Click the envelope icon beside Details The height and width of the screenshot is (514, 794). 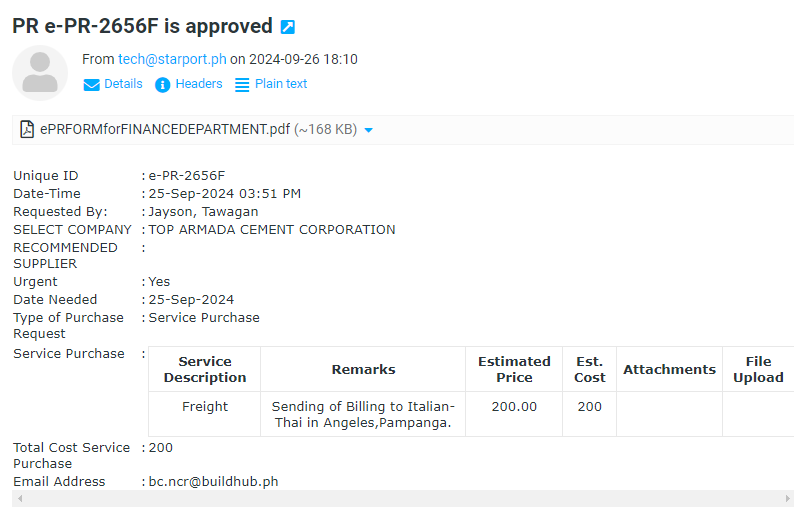[x=92, y=85]
